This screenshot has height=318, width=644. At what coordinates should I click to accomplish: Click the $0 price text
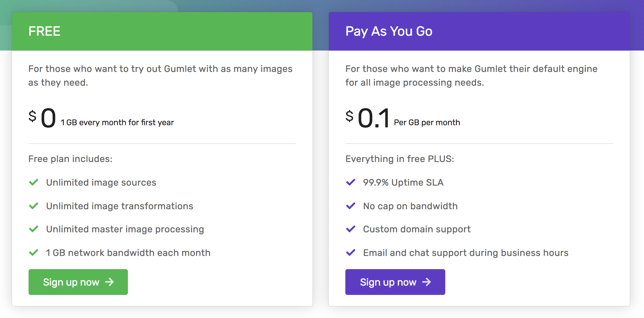coord(43,118)
